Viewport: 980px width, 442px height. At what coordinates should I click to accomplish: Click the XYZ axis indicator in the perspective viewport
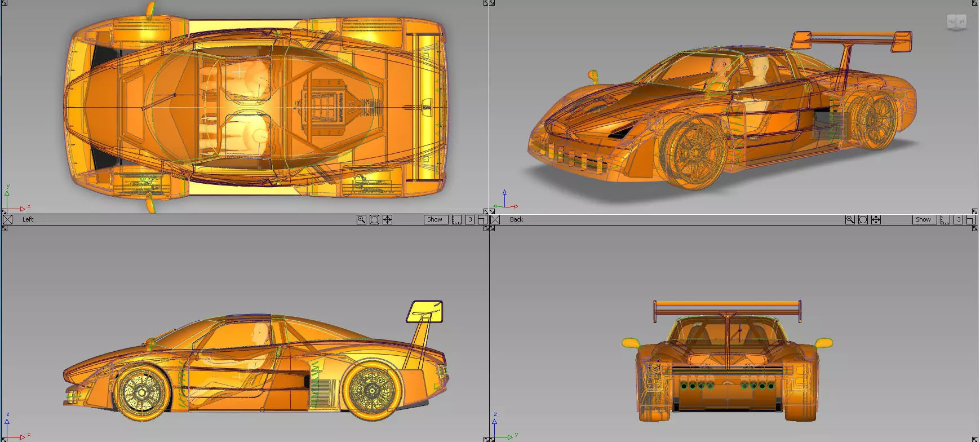pyautogui.click(x=504, y=200)
